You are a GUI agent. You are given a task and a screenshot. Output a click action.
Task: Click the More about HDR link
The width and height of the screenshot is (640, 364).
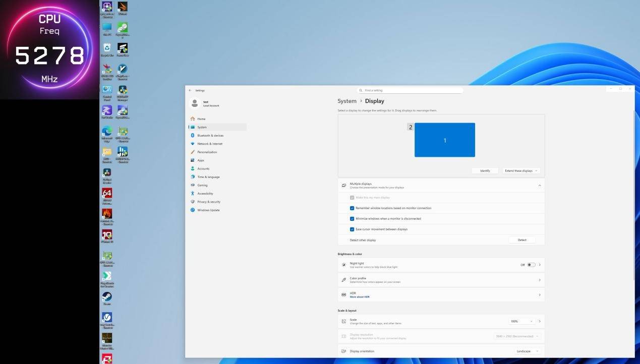point(360,297)
